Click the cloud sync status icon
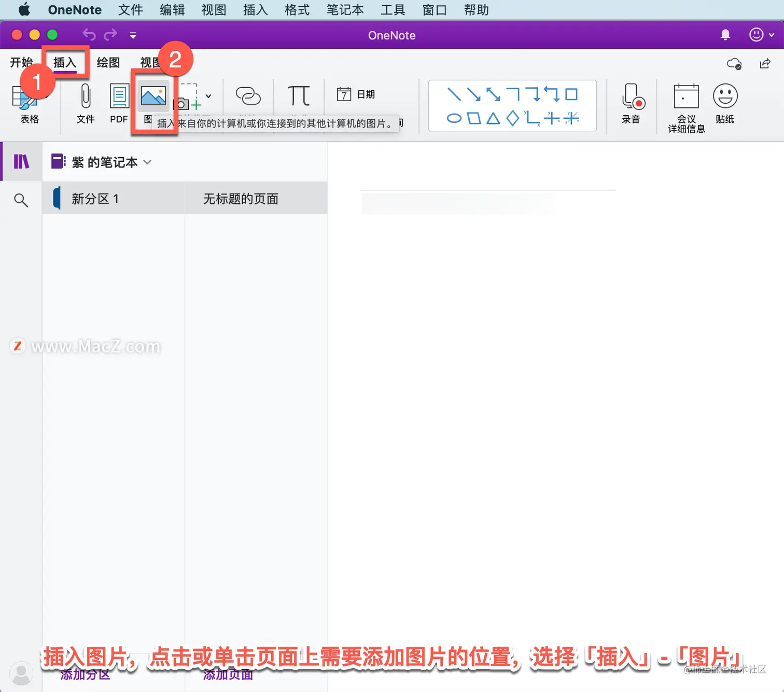Viewport: 784px width, 692px height. pyautogui.click(x=734, y=63)
